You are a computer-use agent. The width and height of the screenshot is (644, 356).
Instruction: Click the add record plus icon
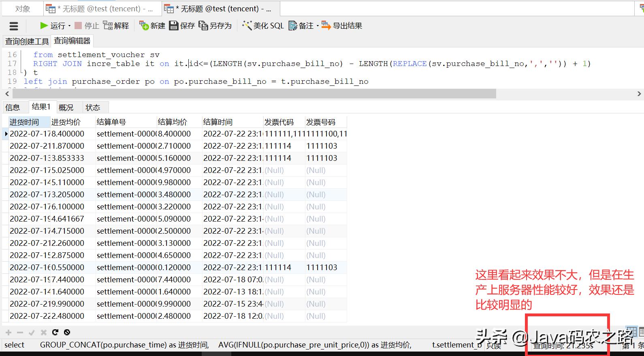point(9,333)
